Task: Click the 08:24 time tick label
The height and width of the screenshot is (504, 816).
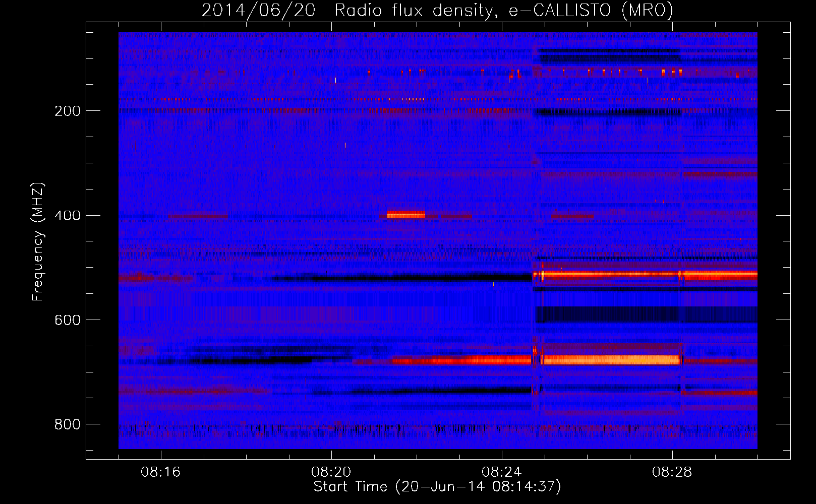Action: tap(502, 472)
